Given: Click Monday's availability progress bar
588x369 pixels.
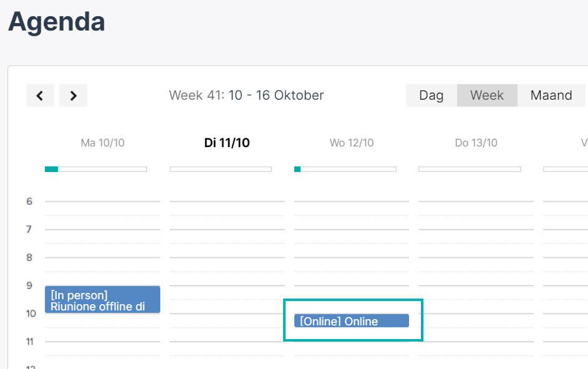Looking at the screenshot, I should pos(96,170).
